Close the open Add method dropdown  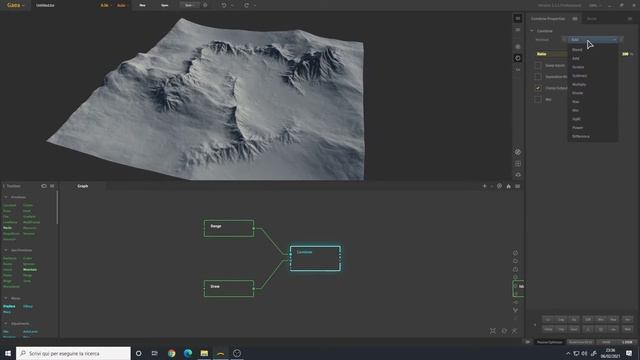pyautogui.click(x=593, y=40)
